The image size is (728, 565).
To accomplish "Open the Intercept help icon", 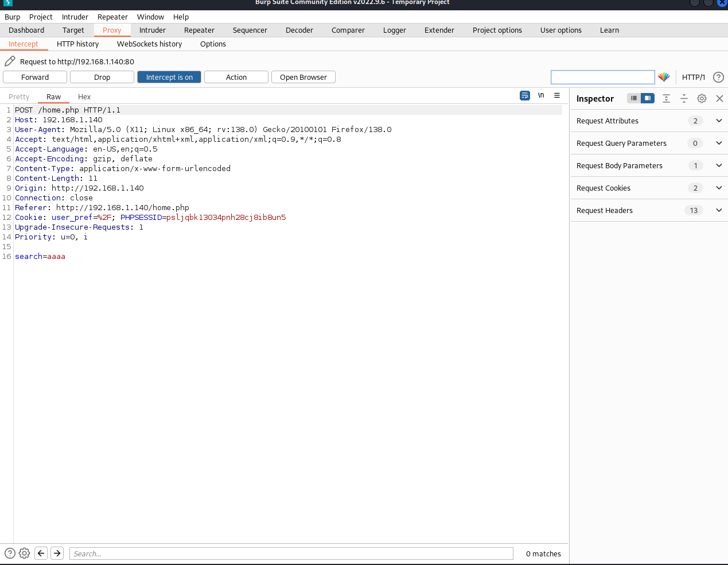I will (718, 77).
